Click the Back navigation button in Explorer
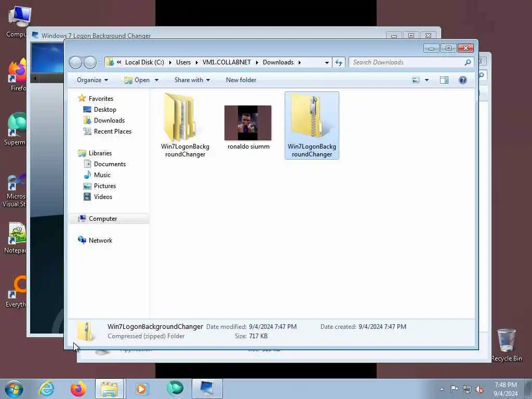 pyautogui.click(x=76, y=62)
